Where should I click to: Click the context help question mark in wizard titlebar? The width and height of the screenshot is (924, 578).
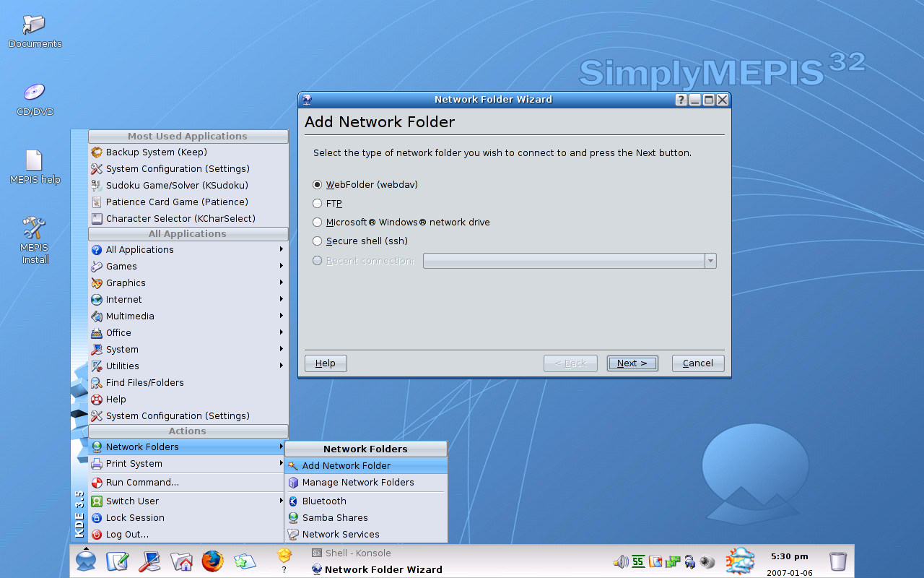(681, 100)
